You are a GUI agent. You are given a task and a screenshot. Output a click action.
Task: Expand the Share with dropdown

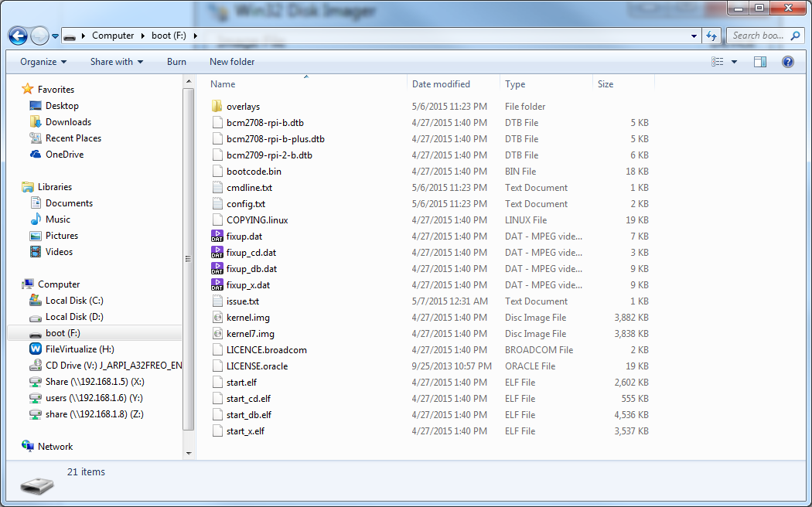[117, 62]
